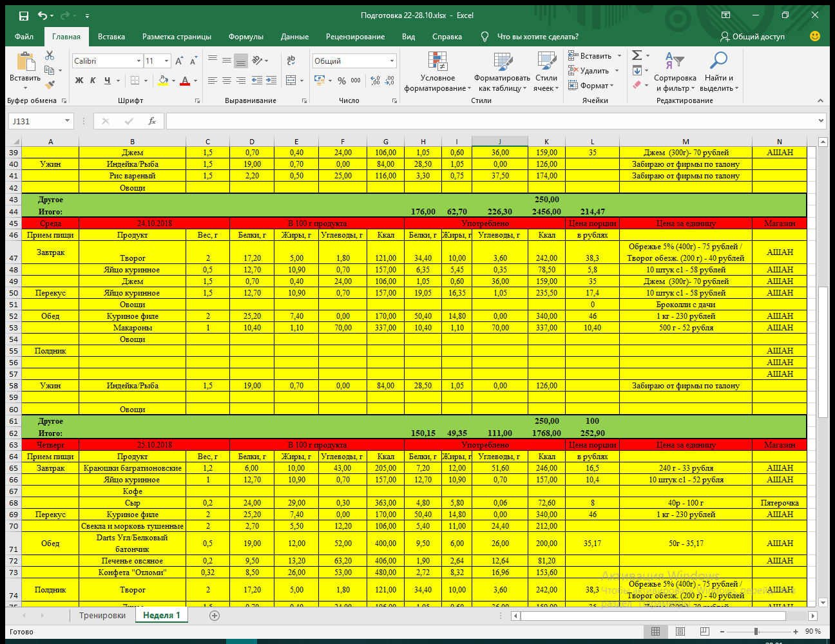Switch to the Тренировки sheet tab
Screen dimensions: 835x644
click(x=102, y=616)
